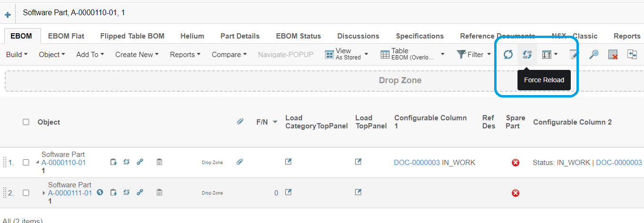Screen dimensions: 644x223
Task: Switch to the Part Details tab
Action: [240, 36]
